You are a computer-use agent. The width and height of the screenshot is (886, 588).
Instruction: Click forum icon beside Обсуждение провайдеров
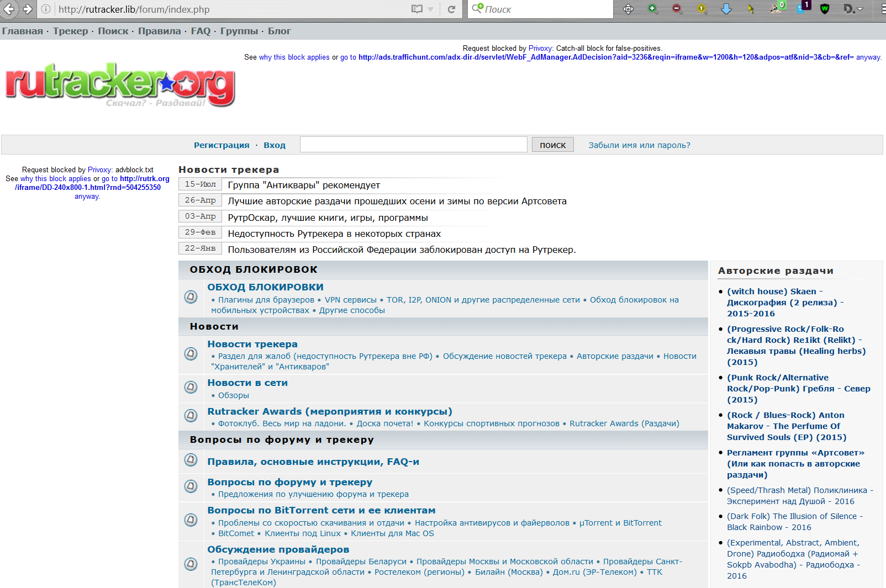(191, 564)
